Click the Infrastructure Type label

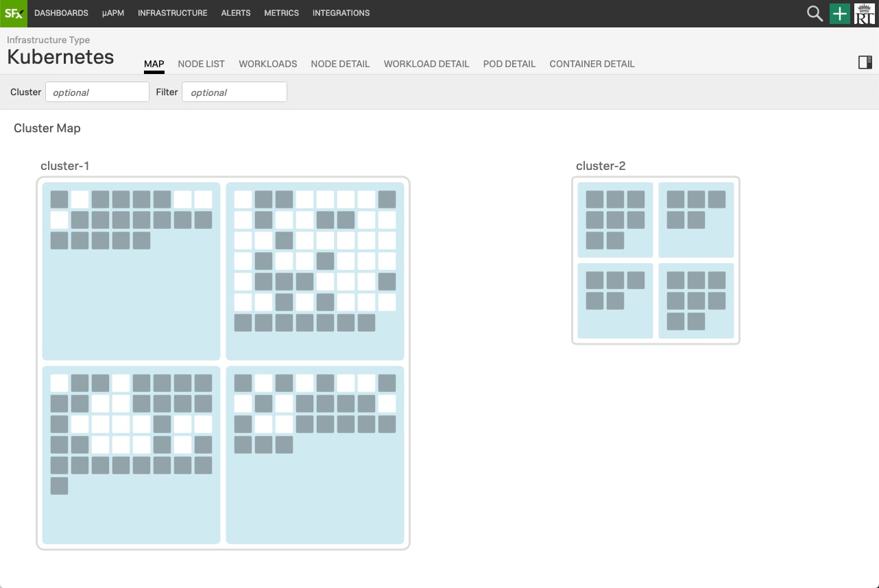(48, 40)
